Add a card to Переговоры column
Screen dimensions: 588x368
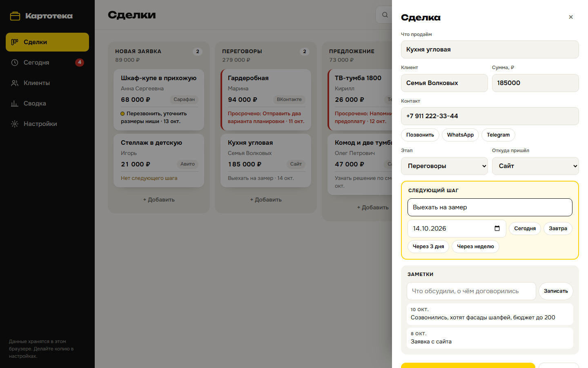click(x=266, y=200)
